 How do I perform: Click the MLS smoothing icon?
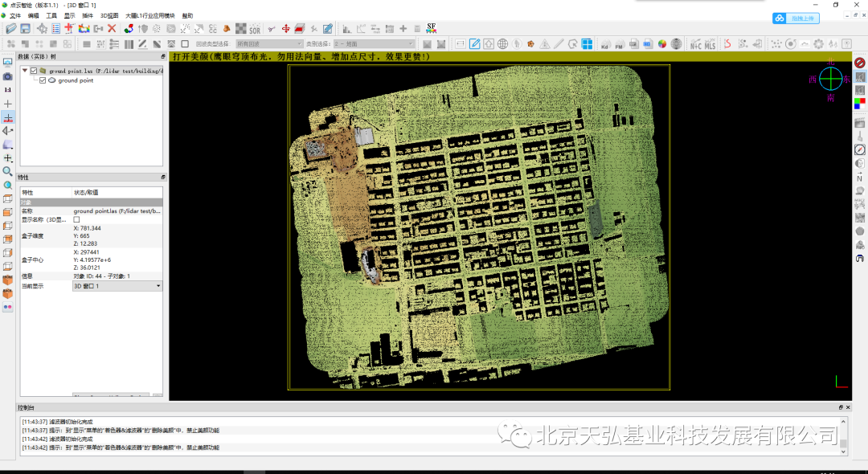pyautogui.click(x=710, y=43)
